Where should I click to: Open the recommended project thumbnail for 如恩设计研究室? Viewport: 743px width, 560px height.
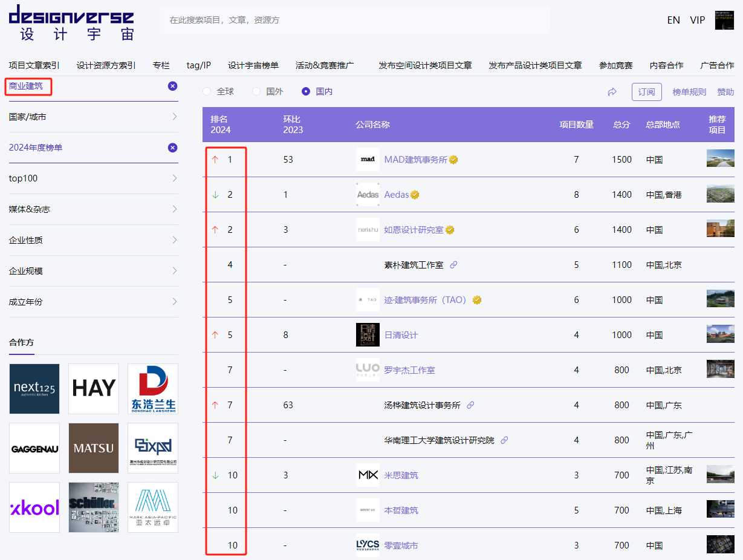click(721, 229)
